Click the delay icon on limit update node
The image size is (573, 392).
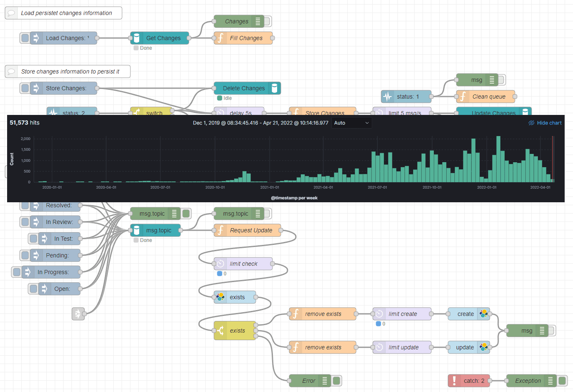point(379,347)
